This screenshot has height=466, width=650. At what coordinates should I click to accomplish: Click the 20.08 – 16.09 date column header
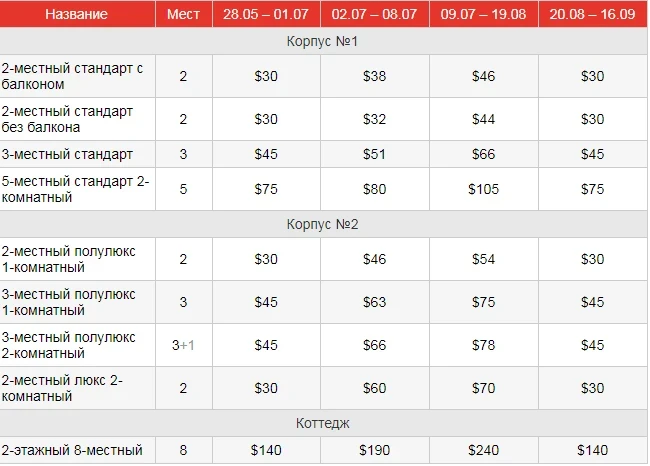(x=592, y=14)
